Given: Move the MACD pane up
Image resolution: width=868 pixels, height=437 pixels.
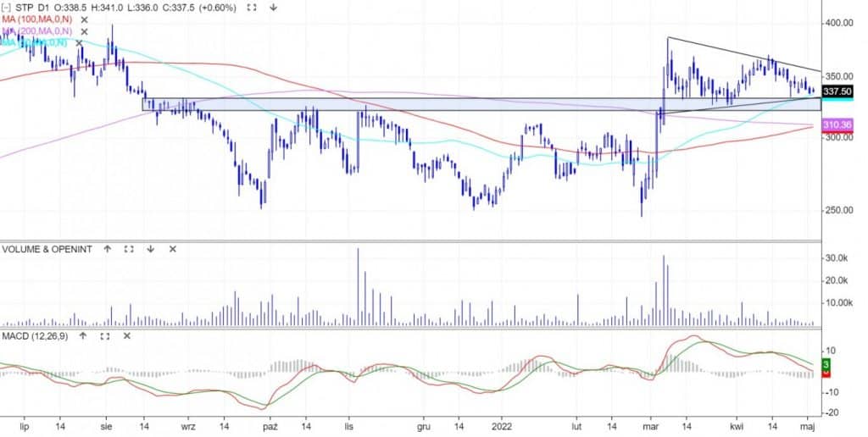Looking at the screenshot, I should [x=83, y=336].
